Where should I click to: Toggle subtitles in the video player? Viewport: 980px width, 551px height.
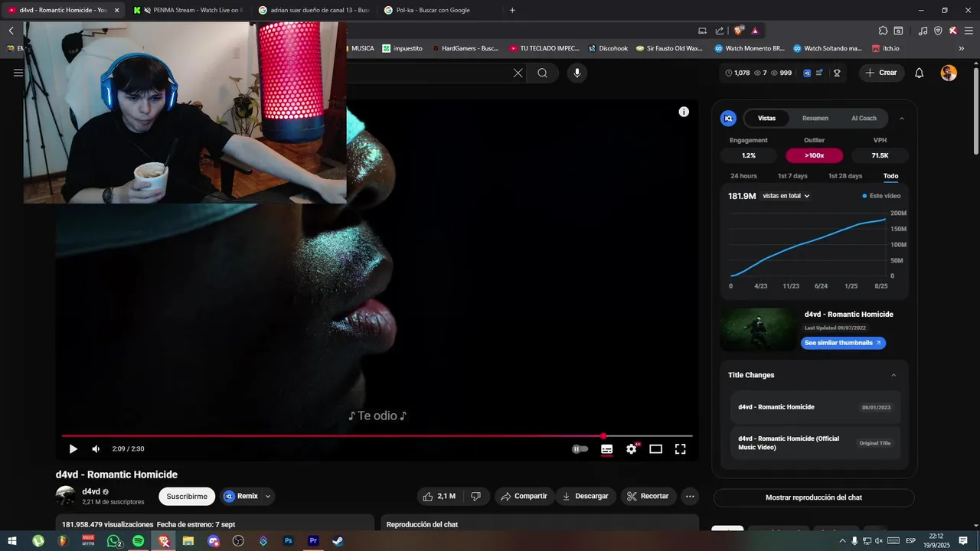[606, 449]
